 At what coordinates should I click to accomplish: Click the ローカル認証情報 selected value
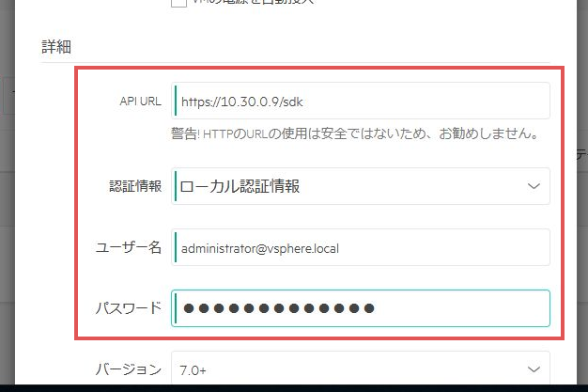coord(240,186)
